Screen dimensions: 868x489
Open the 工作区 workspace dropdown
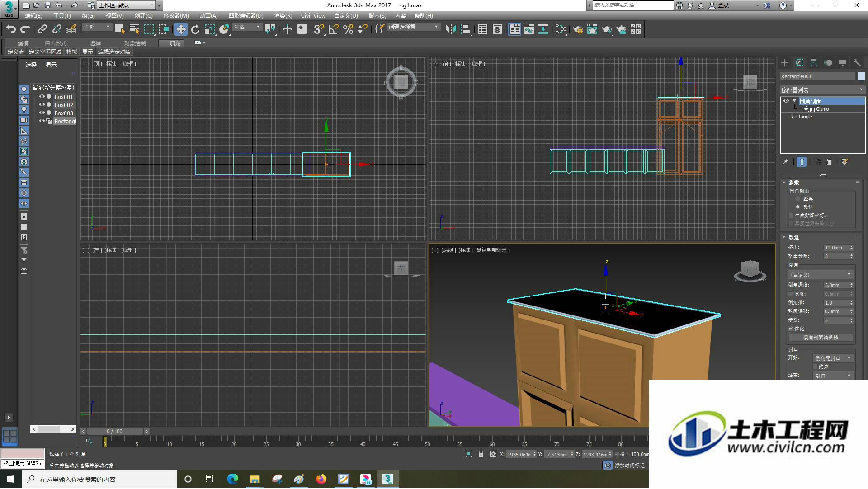coord(126,5)
